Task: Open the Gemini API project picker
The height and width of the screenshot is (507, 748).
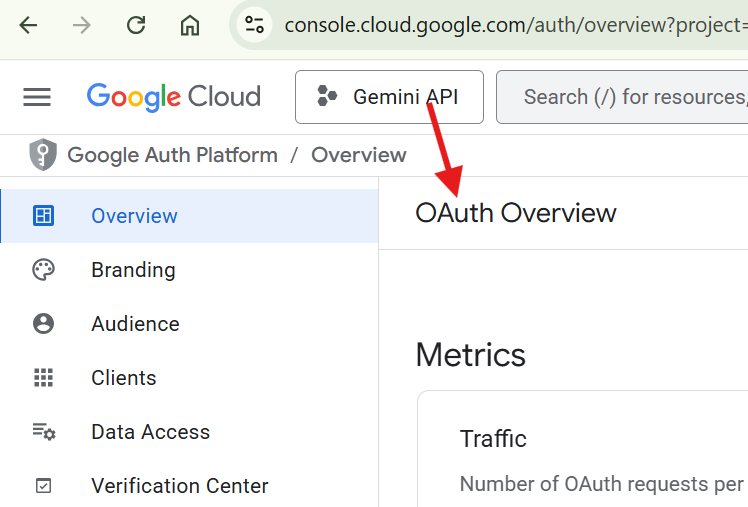Action: pos(389,97)
